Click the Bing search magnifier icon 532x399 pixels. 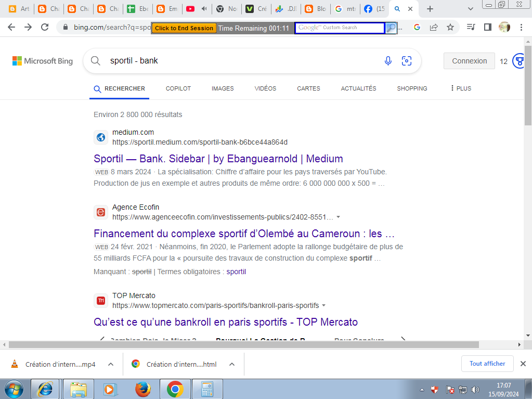pos(96,61)
